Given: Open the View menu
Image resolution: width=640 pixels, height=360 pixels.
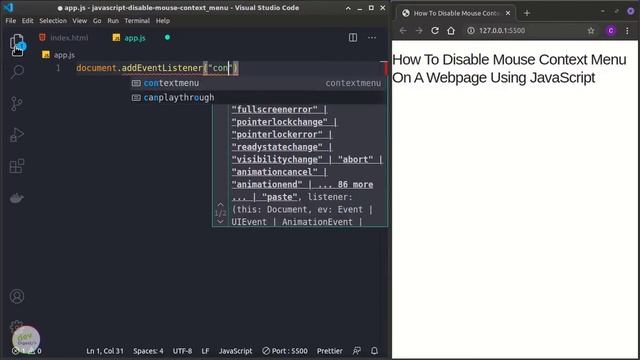Looking at the screenshot, I should (80, 20).
